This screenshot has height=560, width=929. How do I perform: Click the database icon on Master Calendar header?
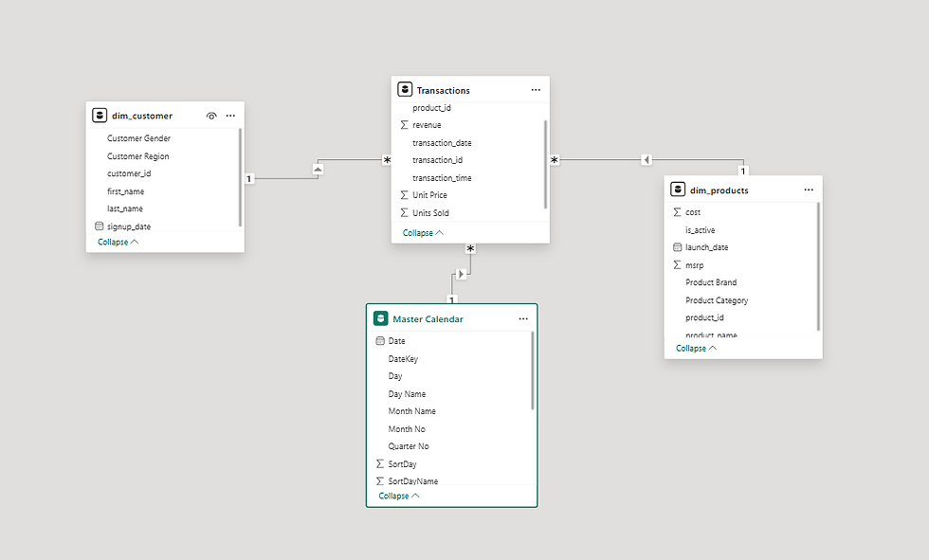(380, 318)
